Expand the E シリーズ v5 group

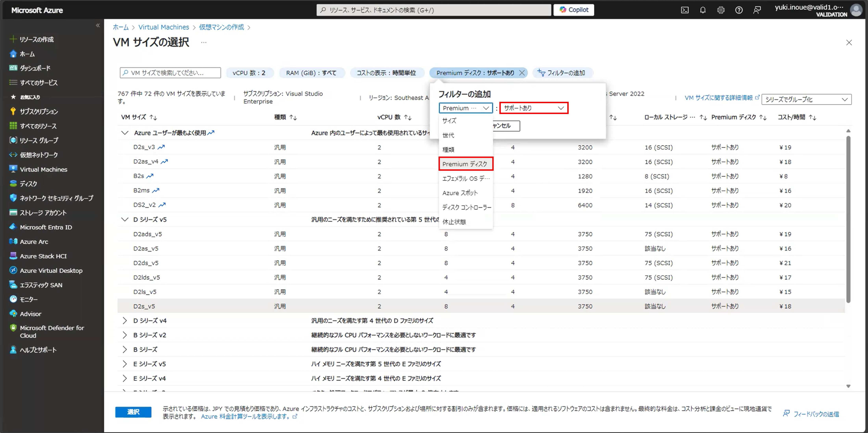click(x=125, y=364)
